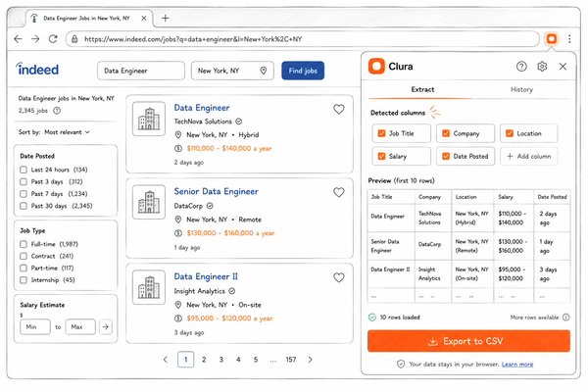
Task: Open Clura help question mark icon
Action: pos(521,67)
